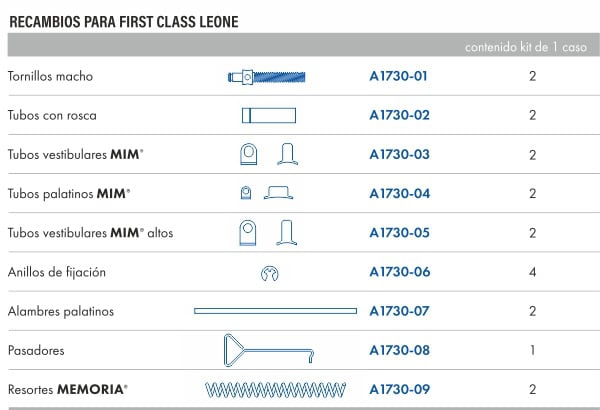The width and height of the screenshot is (600, 410).
Task: Open product code A1730-06
Action: 400,272
